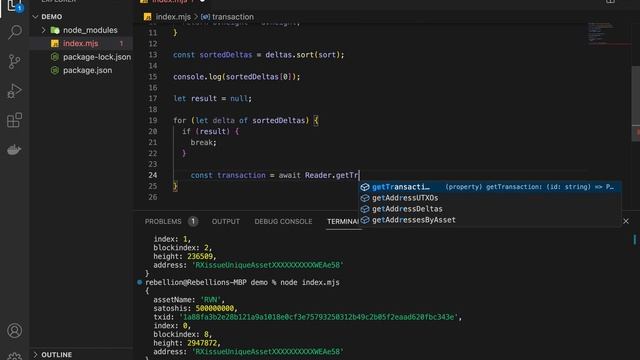The height and width of the screenshot is (360, 640).
Task: Select getAddressDeltas suggestion
Action: click(x=490, y=209)
